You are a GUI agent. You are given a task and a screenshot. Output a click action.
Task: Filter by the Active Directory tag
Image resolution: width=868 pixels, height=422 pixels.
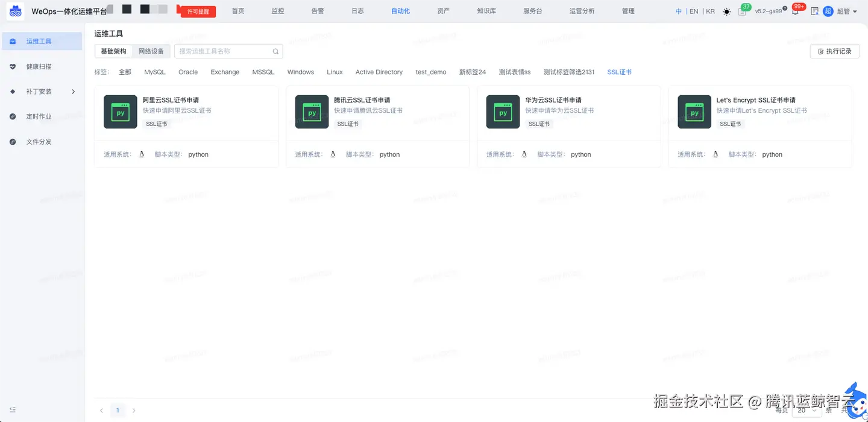tap(379, 72)
